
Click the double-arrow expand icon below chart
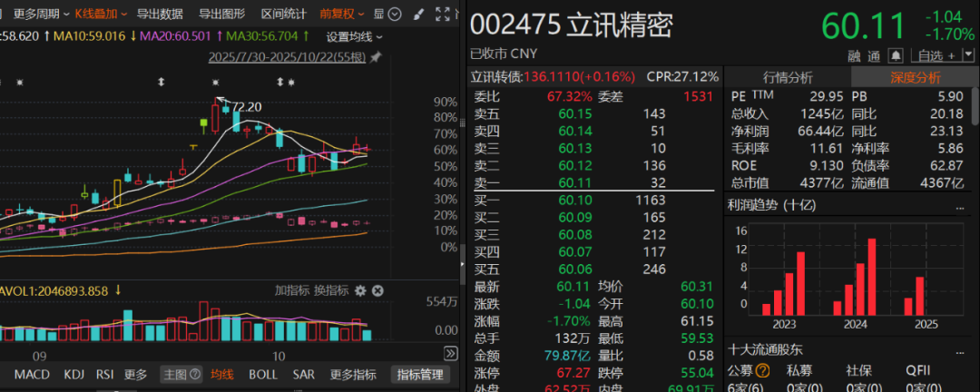pyautogui.click(x=450, y=353)
